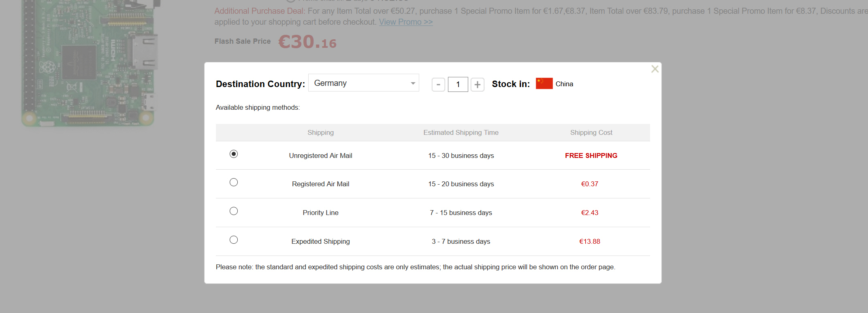This screenshot has width=868, height=313.
Task: Choose the Expedited Shipping radio option
Action: tap(234, 240)
